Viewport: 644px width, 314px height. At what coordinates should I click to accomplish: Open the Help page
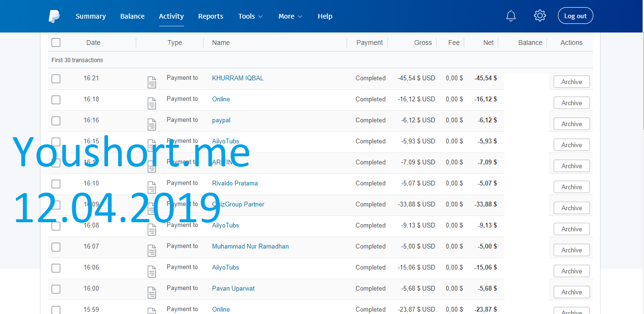tap(325, 16)
